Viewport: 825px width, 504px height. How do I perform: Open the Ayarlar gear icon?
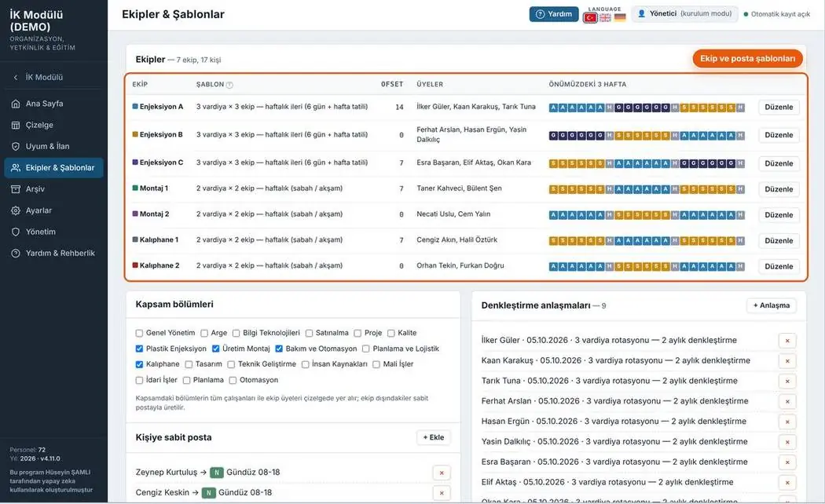click(16, 210)
